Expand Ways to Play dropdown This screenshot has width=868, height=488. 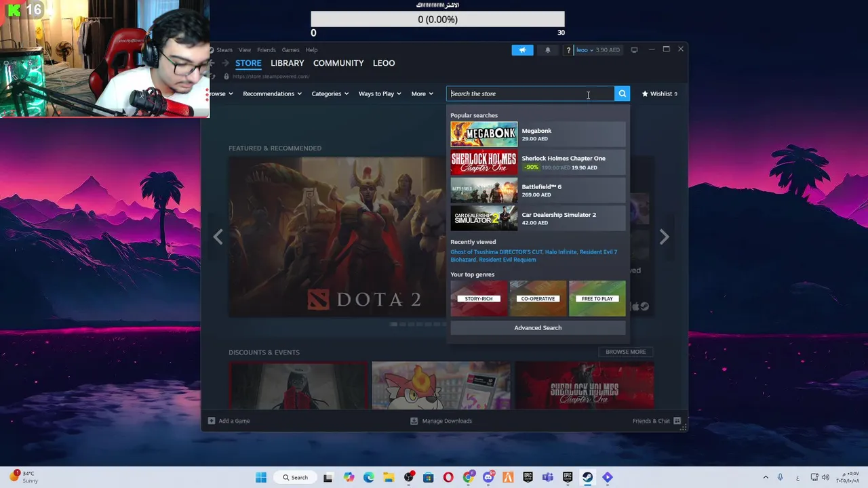380,94
